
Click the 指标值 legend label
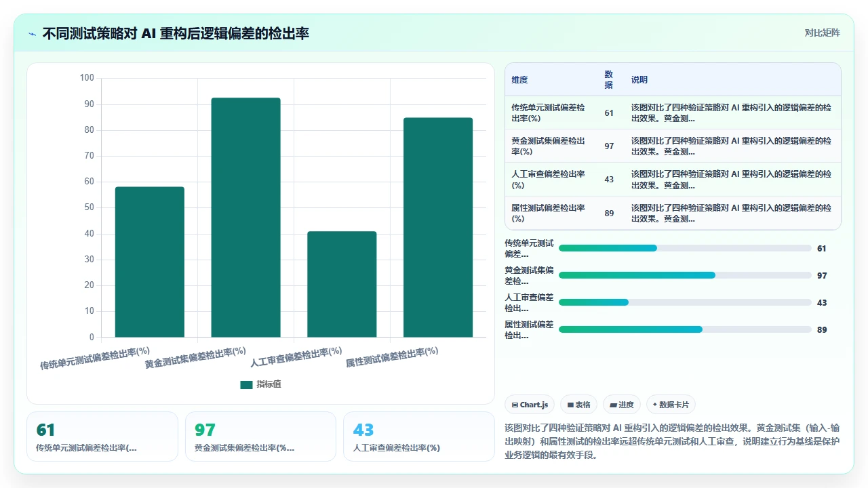coord(269,384)
